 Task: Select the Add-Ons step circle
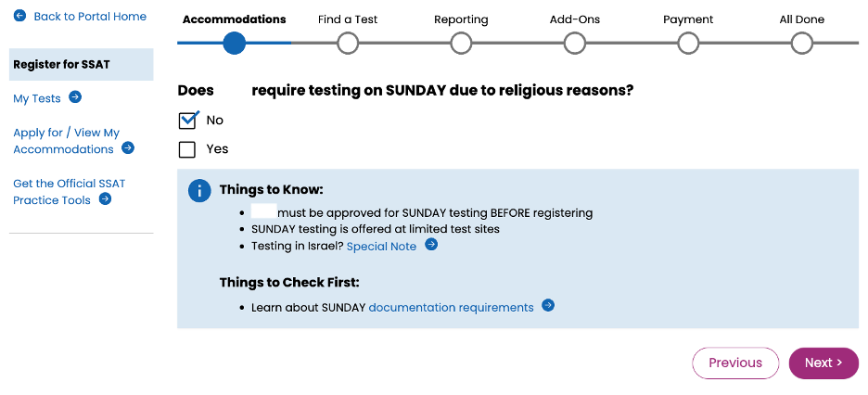pos(575,44)
